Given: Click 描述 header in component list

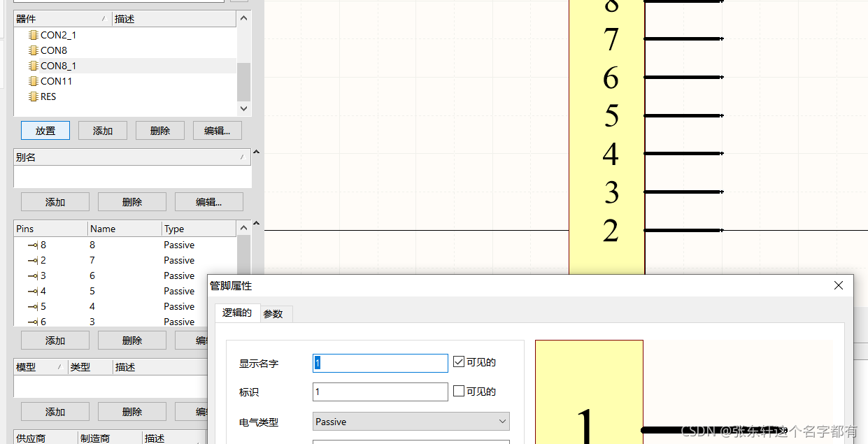Looking at the screenshot, I should pos(175,19).
